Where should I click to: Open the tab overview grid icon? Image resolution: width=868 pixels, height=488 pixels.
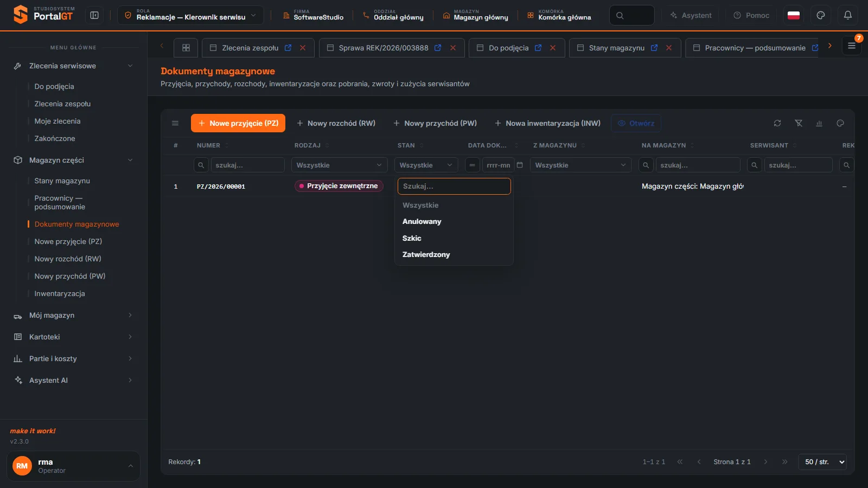186,48
